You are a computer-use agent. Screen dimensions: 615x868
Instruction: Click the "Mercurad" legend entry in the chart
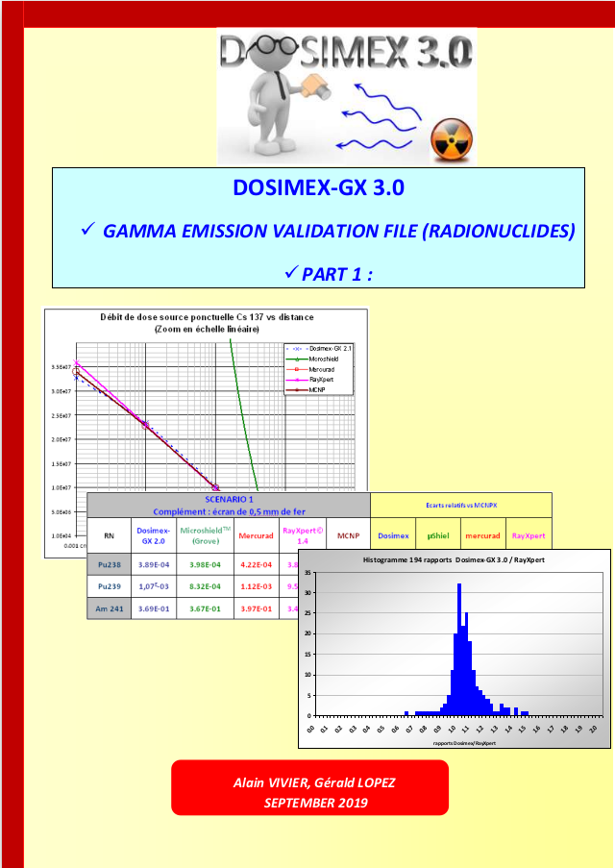[310, 369]
